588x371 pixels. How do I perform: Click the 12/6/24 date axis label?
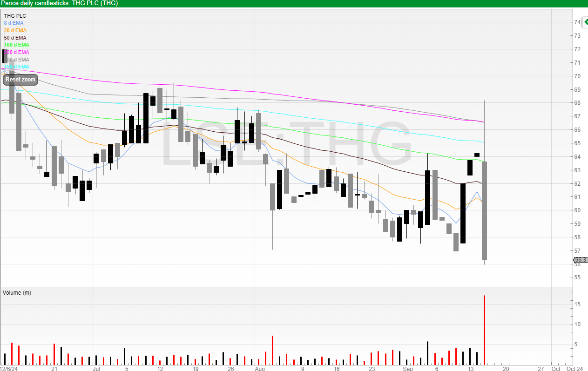click(x=9, y=368)
